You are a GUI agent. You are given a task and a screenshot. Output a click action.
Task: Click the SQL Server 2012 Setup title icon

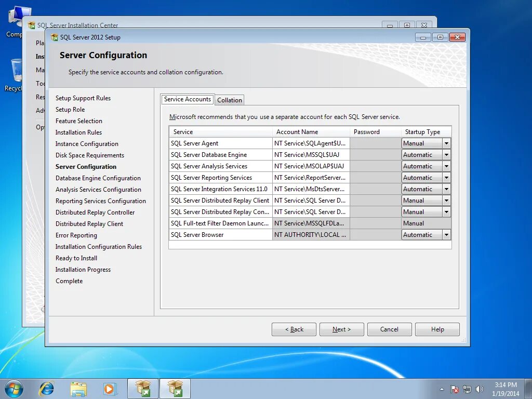54,37
